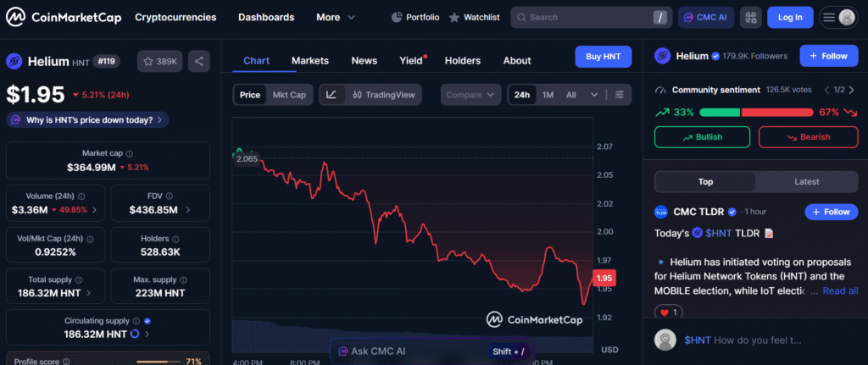Show Top community posts
Screen dimensions: 868x365
(x=705, y=181)
